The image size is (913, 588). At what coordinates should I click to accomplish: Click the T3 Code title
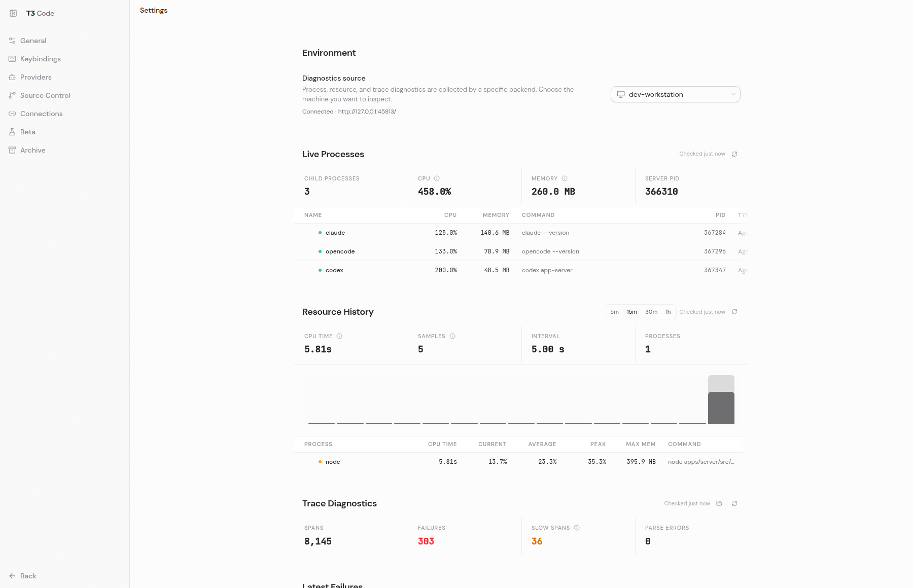40,13
